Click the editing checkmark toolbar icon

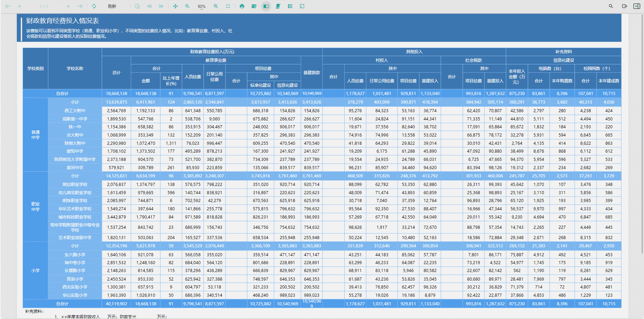[x=302, y=6]
